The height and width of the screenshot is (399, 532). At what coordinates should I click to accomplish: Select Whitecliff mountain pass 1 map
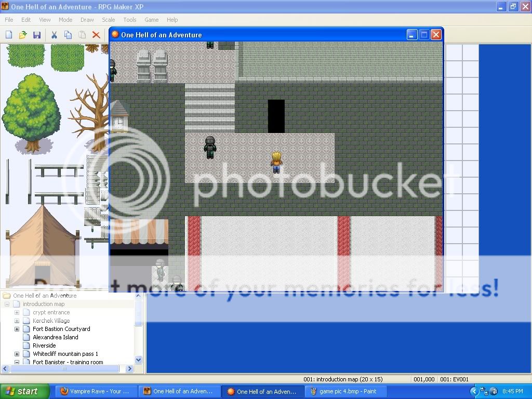[65, 354]
